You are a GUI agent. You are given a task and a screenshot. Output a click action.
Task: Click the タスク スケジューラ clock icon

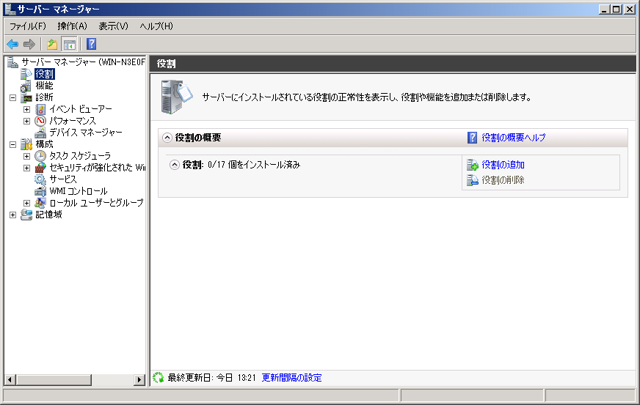[40, 156]
